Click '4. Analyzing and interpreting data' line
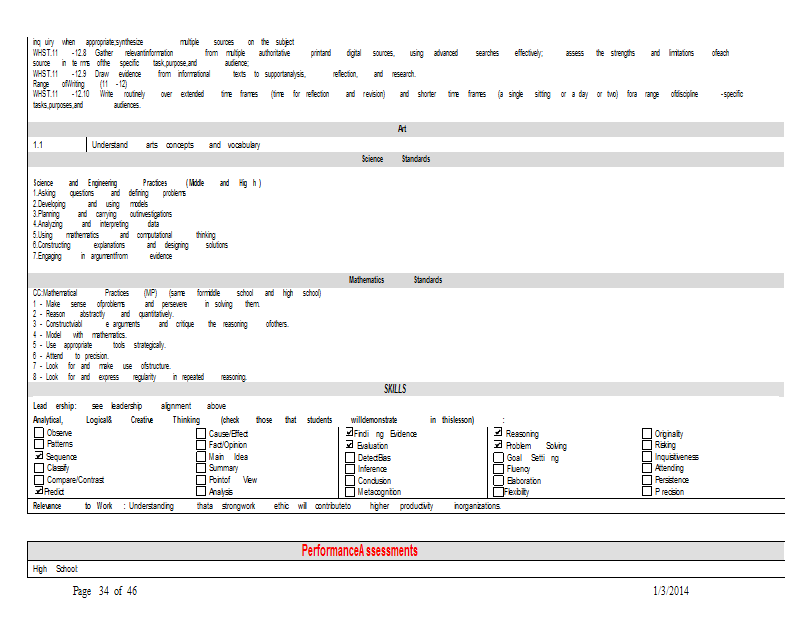800x618 pixels. click(x=96, y=224)
